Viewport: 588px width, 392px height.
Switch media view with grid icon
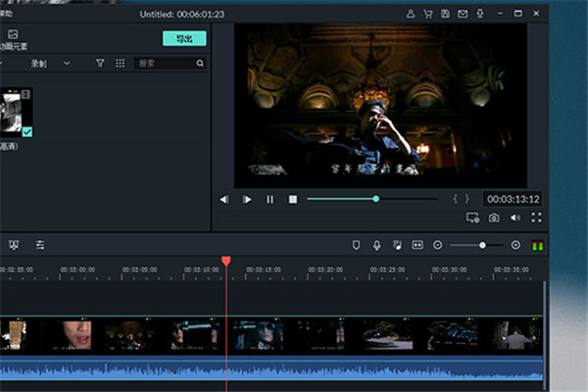point(120,63)
